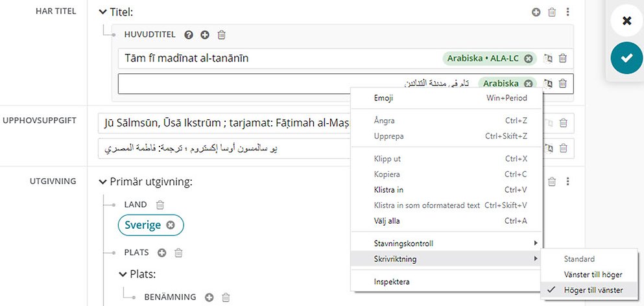Image resolution: width=644 pixels, height=306 pixels.
Task: Select 'Standard' writing direction
Action: click(x=590, y=259)
